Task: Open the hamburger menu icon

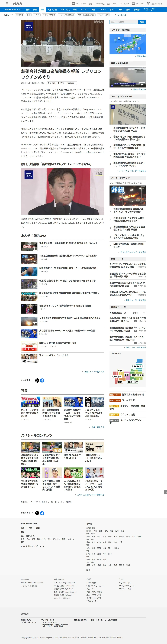Action: click(7, 4)
